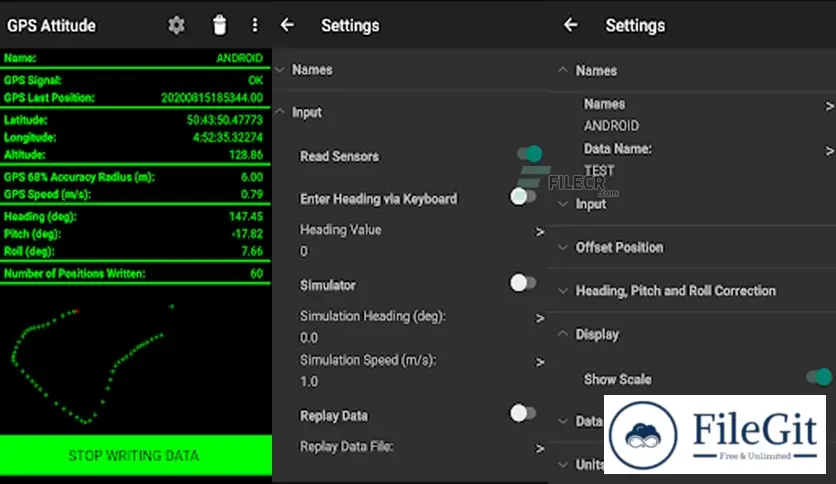
Task: Turn on the Simulator switch
Action: tap(522, 283)
